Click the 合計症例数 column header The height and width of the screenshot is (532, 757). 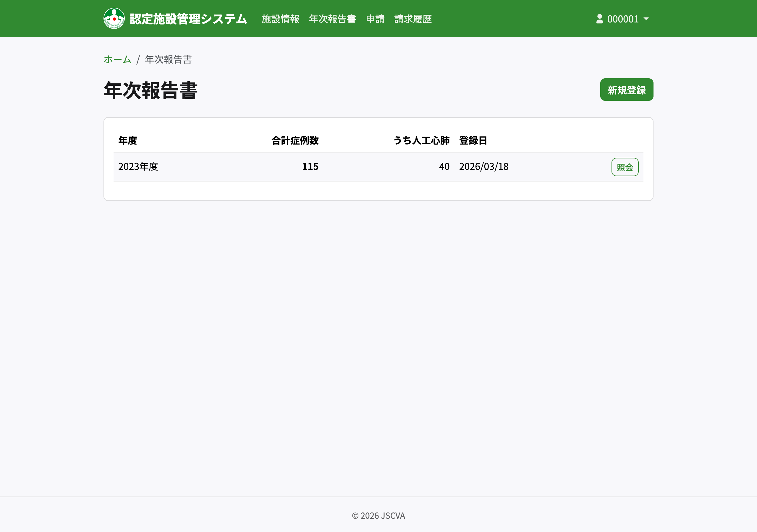click(295, 140)
